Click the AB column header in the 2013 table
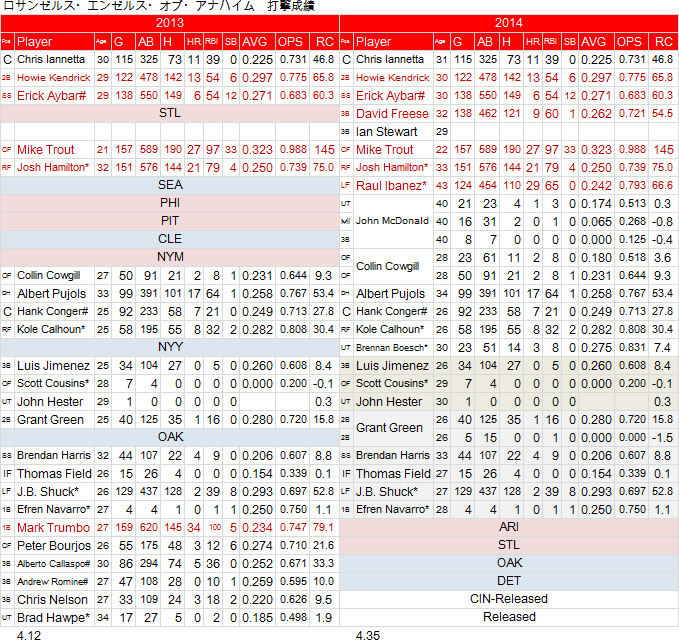 (146, 42)
